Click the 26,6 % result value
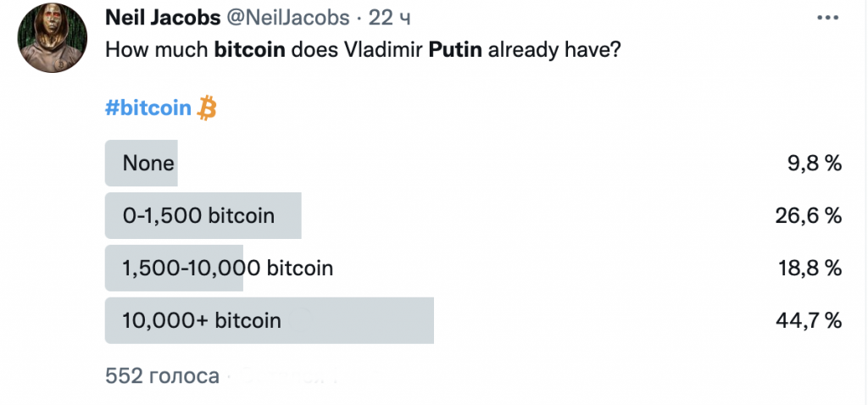 point(808,216)
